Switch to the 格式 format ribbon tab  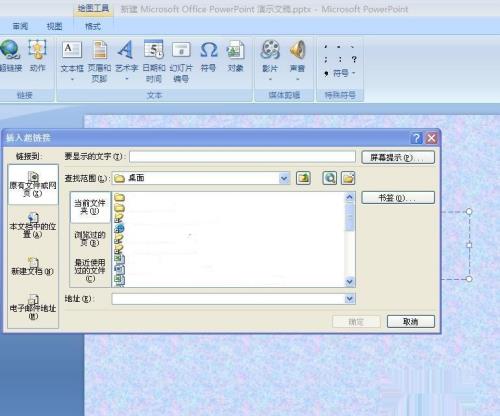click(x=93, y=26)
